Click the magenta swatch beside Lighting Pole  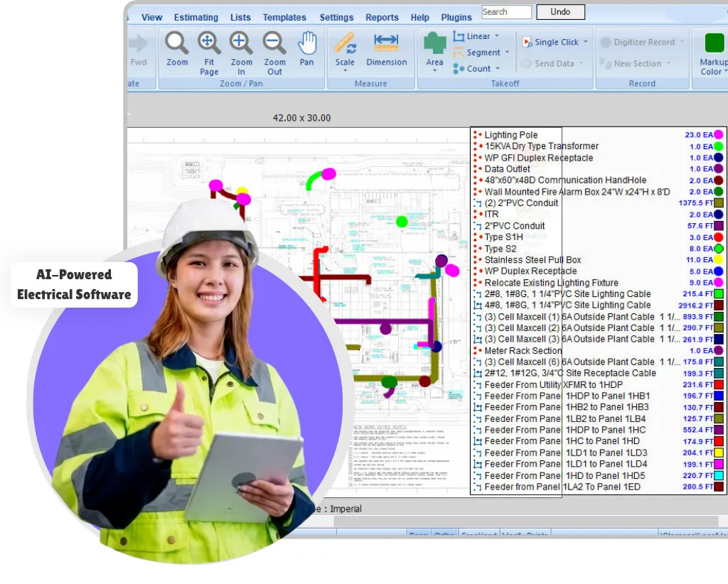[x=719, y=135]
